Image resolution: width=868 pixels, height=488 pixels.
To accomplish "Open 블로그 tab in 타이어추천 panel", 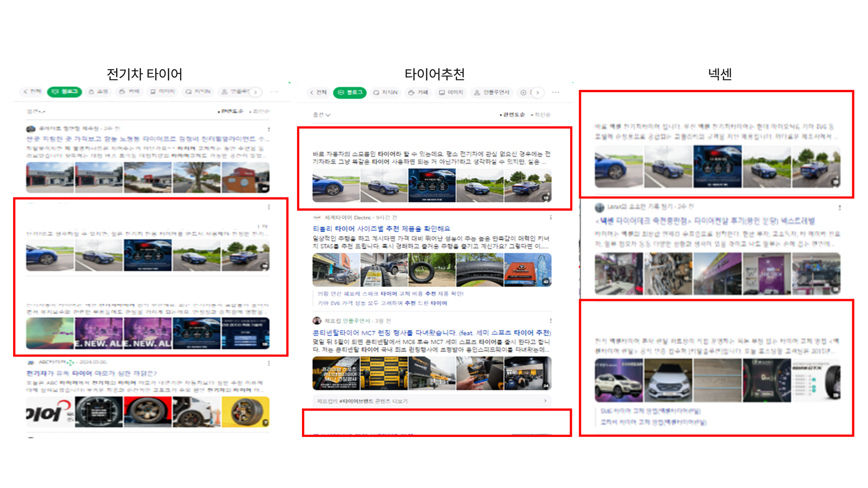I will [350, 93].
